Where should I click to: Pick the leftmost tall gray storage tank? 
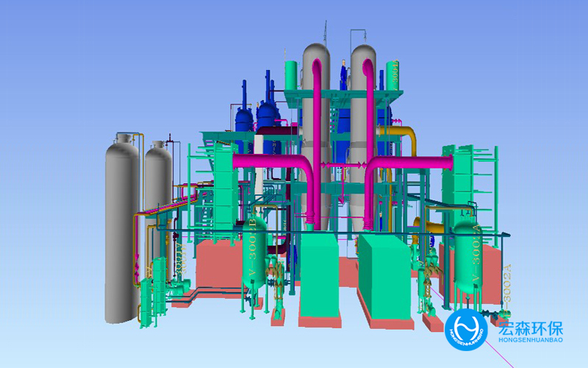coord(122,228)
